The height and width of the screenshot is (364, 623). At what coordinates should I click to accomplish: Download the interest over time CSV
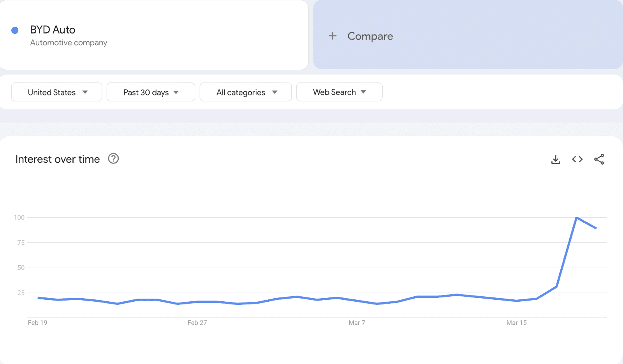(556, 159)
